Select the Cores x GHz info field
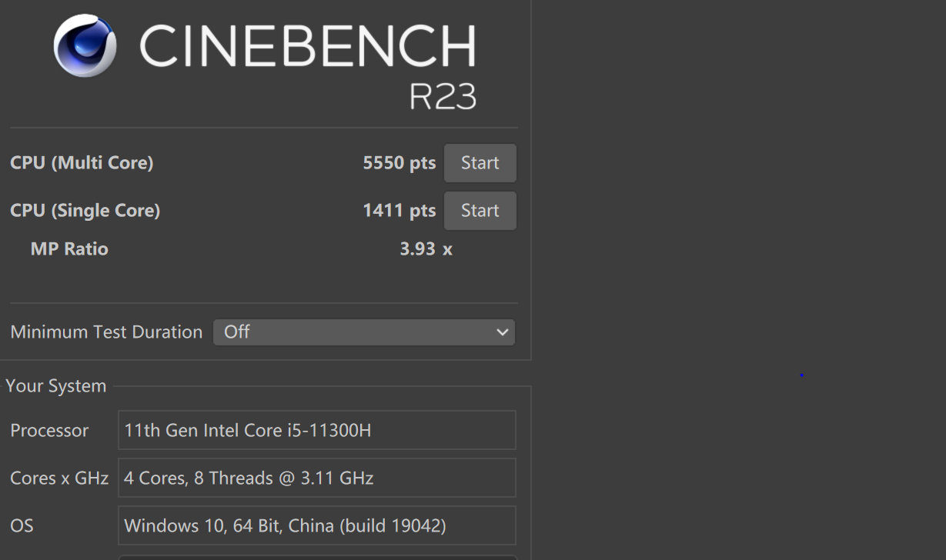 pos(317,478)
